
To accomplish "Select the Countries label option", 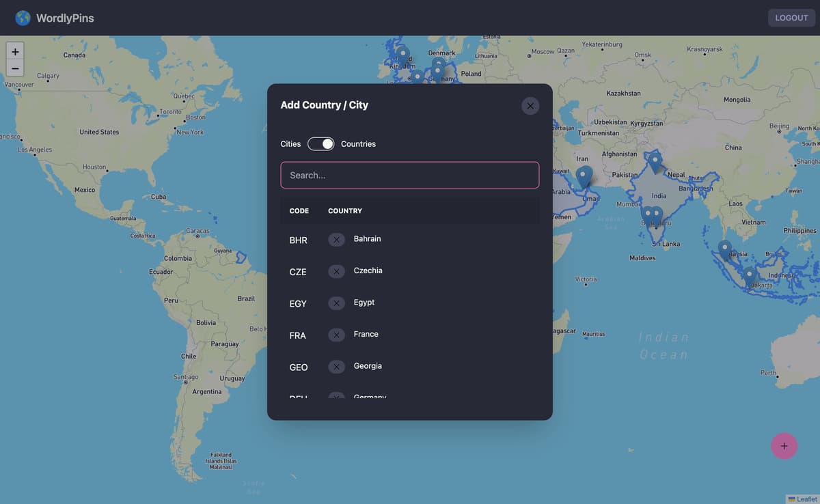I will (358, 143).
